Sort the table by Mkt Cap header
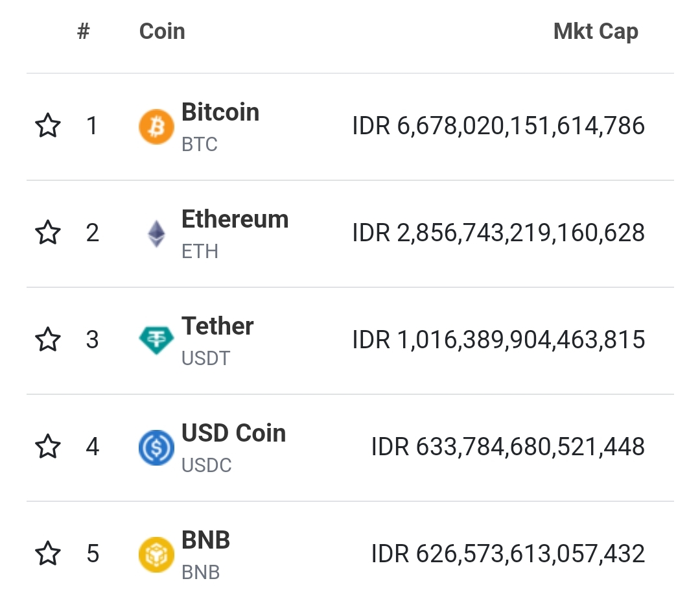The image size is (700, 594). [x=596, y=31]
